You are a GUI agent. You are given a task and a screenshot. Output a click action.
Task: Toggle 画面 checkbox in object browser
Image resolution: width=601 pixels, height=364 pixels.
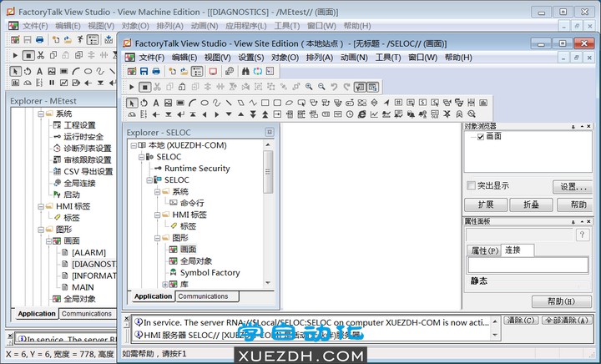(481, 137)
